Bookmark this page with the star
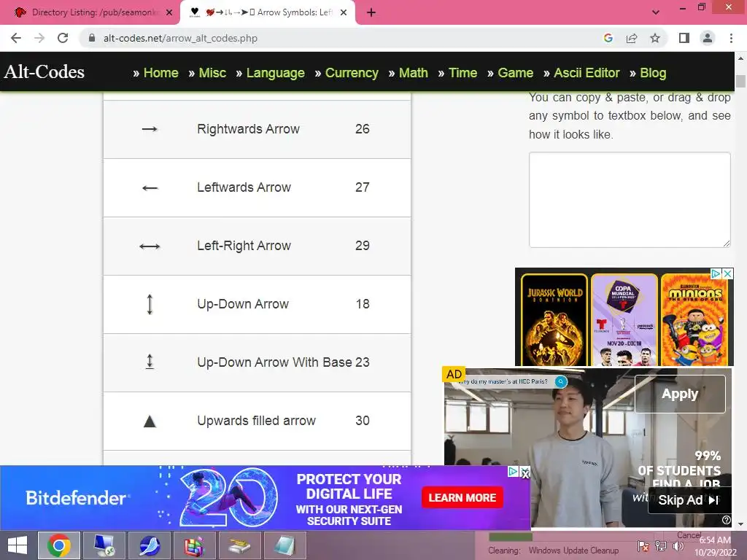This screenshot has height=560, width=747. coord(655,38)
